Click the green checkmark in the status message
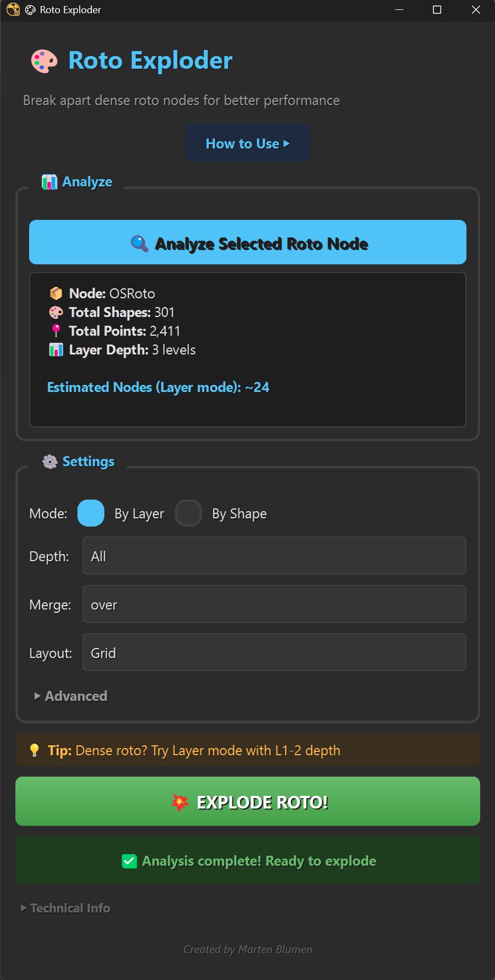 [x=129, y=861]
